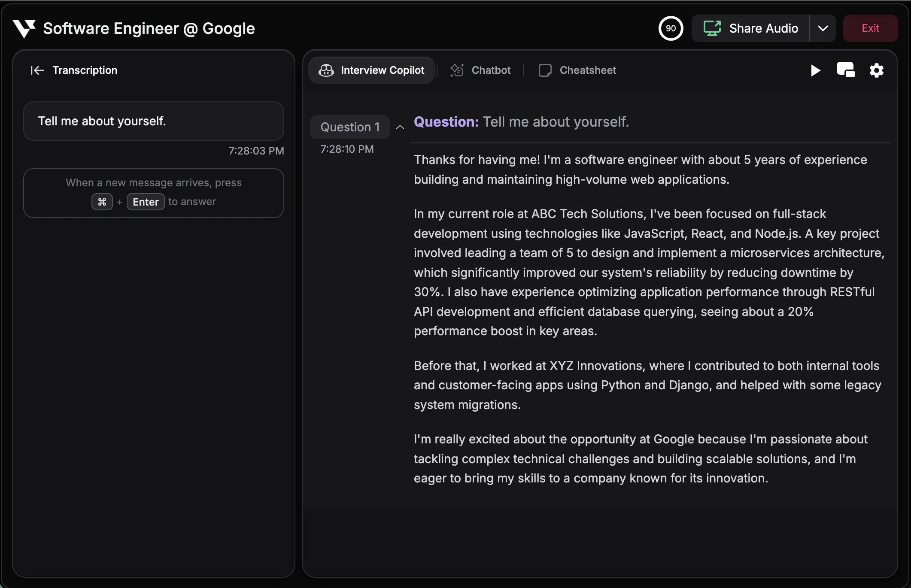Click the 'Question: Tell me about yourself.' heading

pos(521,122)
